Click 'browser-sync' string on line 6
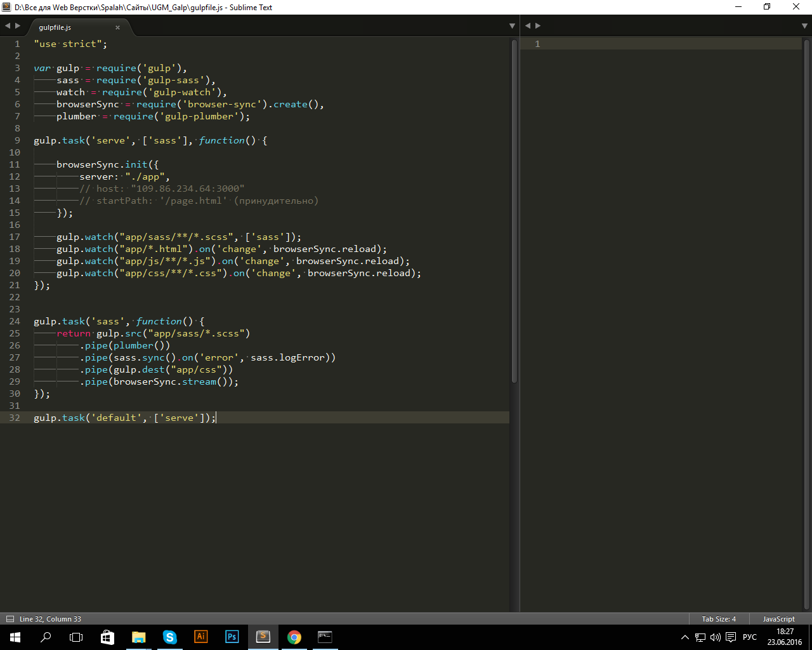The image size is (812, 650). click(x=223, y=104)
